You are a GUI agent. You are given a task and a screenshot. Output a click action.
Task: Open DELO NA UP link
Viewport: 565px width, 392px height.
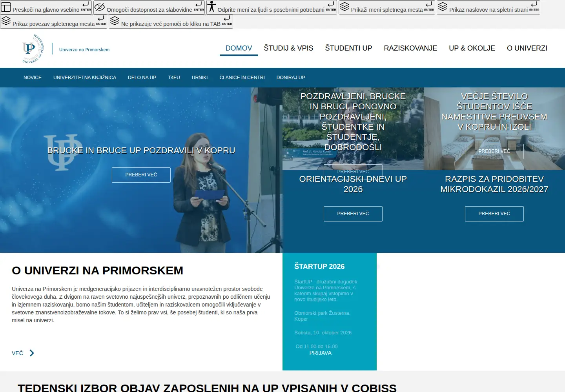coord(142,78)
